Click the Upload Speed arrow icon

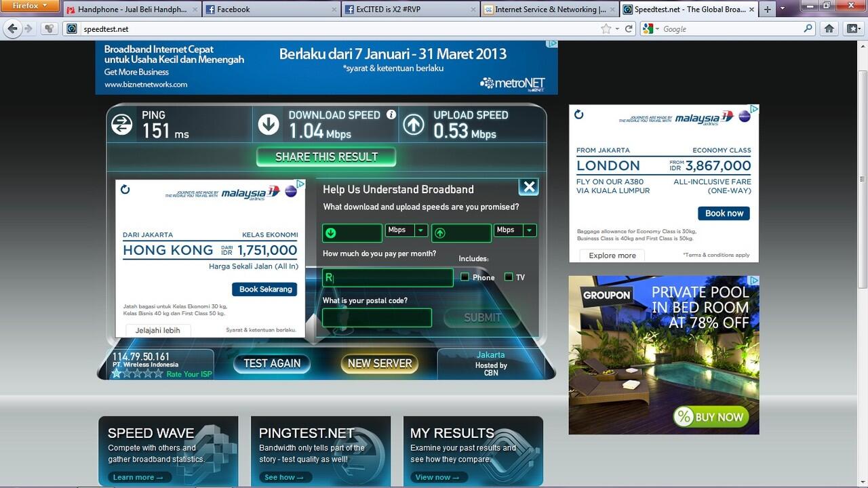point(414,125)
